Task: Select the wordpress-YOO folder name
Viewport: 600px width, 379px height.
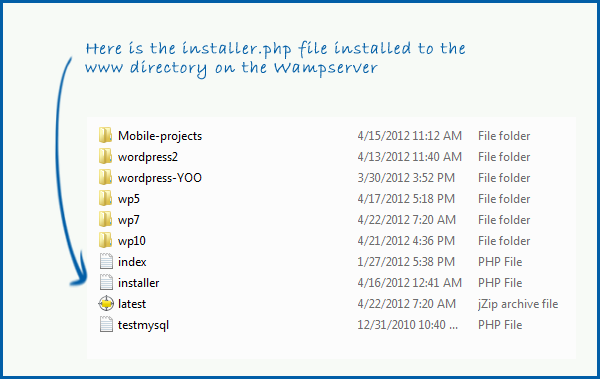Action: pos(160,178)
